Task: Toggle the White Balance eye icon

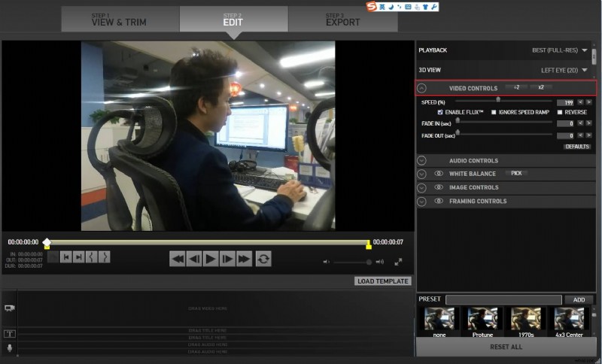Action: (439, 174)
